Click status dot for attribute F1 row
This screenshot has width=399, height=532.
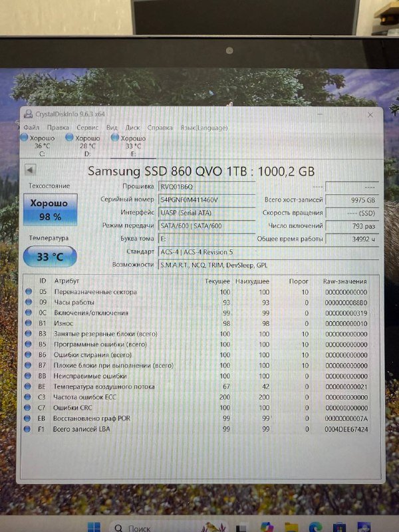pyautogui.click(x=27, y=429)
